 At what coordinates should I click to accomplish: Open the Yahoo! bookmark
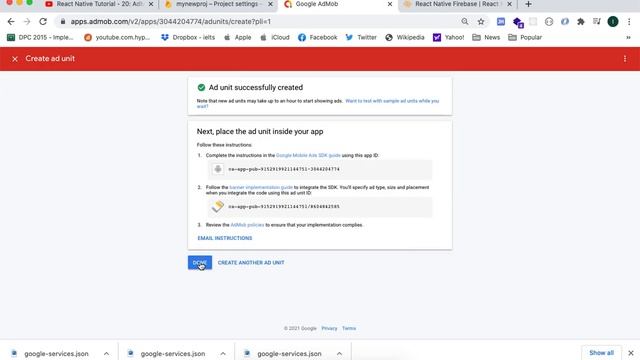tap(449, 38)
